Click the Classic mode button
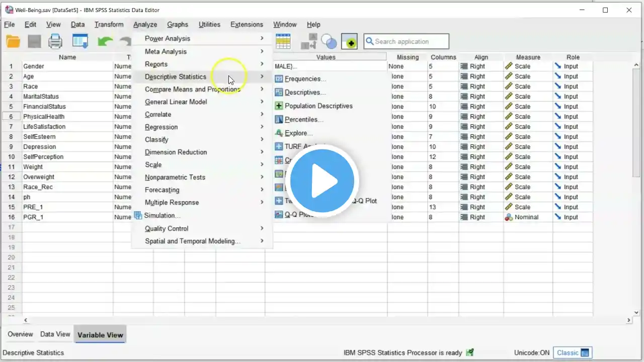 pos(573,352)
